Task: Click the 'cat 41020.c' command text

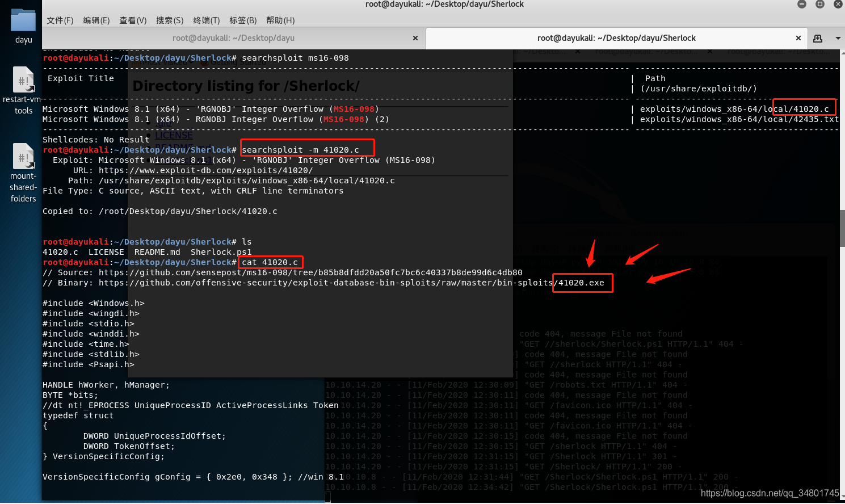Action: click(x=270, y=262)
